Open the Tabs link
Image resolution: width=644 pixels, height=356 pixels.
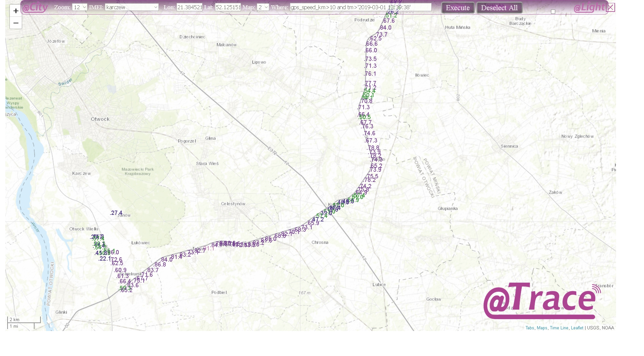coord(530,328)
